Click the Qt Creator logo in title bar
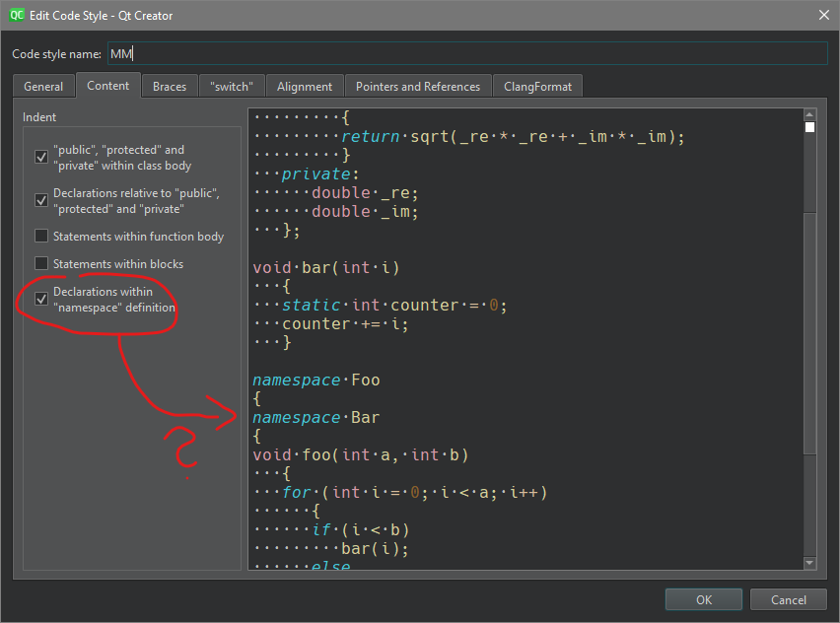840x623 pixels. click(17, 15)
